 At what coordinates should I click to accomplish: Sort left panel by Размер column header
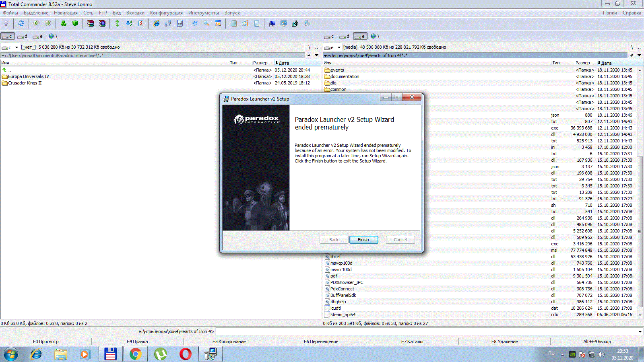(260, 63)
